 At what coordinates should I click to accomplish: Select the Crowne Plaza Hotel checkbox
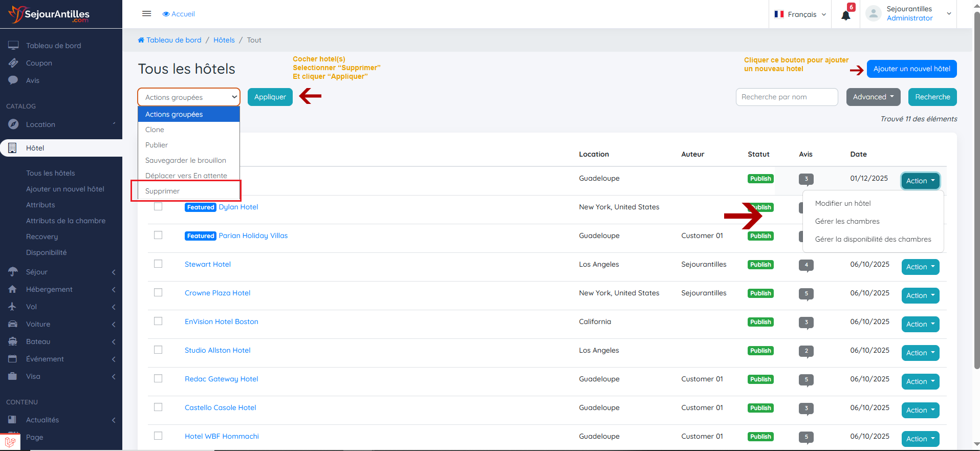point(158,292)
